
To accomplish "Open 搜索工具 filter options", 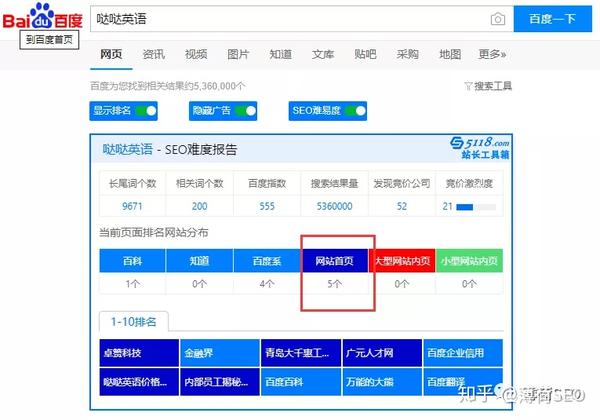I will point(488,86).
